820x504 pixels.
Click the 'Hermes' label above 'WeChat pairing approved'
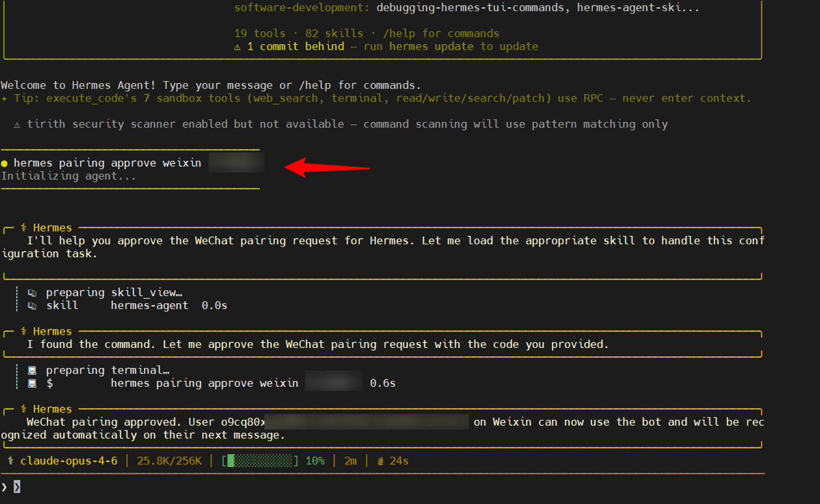(x=52, y=409)
